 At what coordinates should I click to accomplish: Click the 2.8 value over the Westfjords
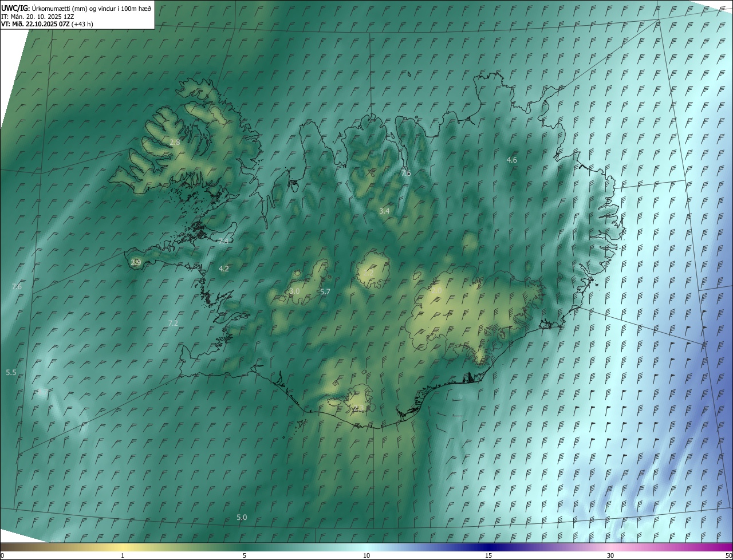coord(175,142)
